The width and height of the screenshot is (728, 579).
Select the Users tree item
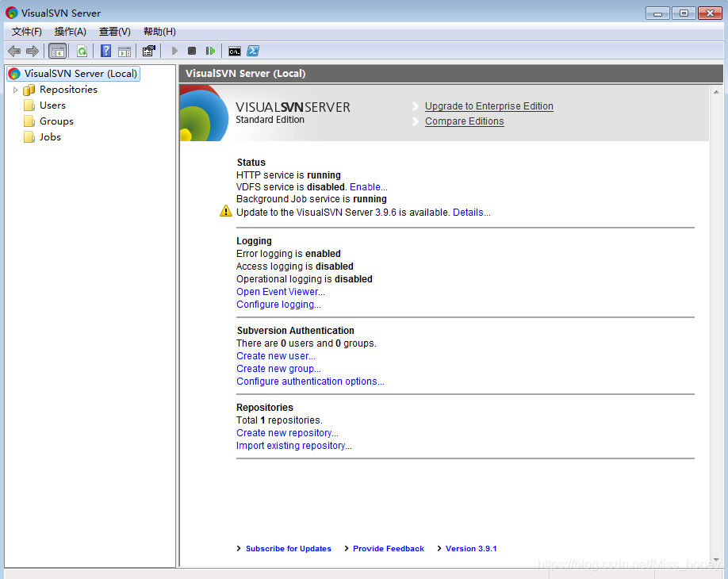coord(52,105)
